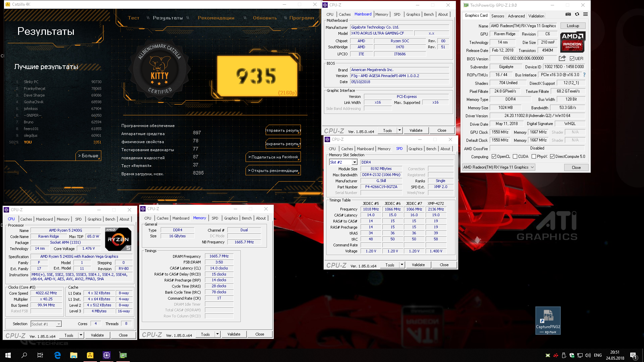This screenshot has height=362, width=644.
Task: Click Validate in the Memory CPU-Z window
Action: pyautogui.click(x=234, y=334)
